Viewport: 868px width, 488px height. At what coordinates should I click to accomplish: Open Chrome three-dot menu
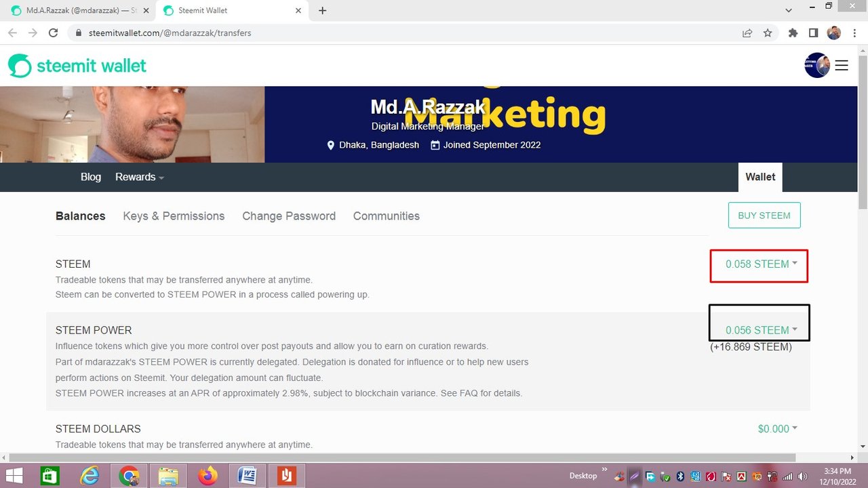click(x=854, y=33)
